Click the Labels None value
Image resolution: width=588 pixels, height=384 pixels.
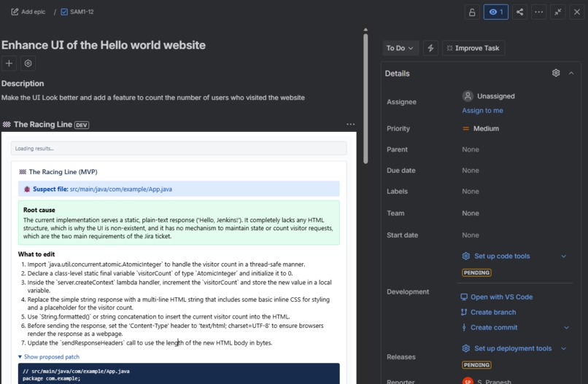[471, 192]
